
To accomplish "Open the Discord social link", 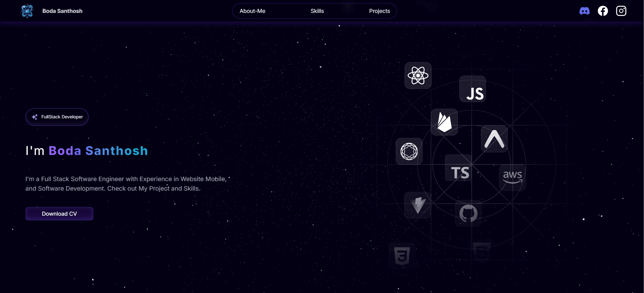I will pos(584,11).
